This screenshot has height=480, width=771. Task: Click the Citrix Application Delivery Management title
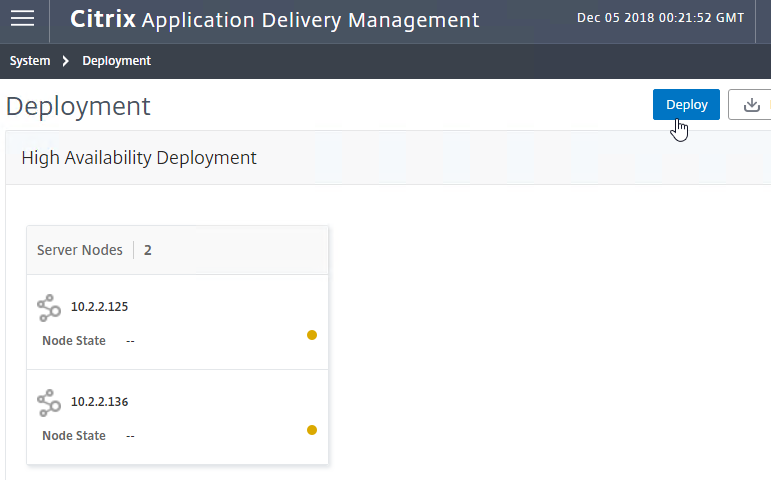(x=274, y=20)
